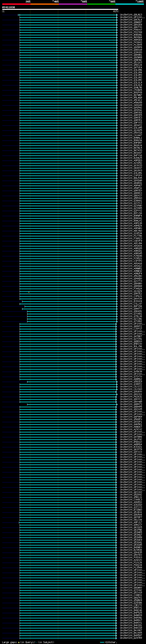The height and width of the screenshot is (644, 146).
Task: Click the UniRef100_P13905 label
Action: pos(131,45)
